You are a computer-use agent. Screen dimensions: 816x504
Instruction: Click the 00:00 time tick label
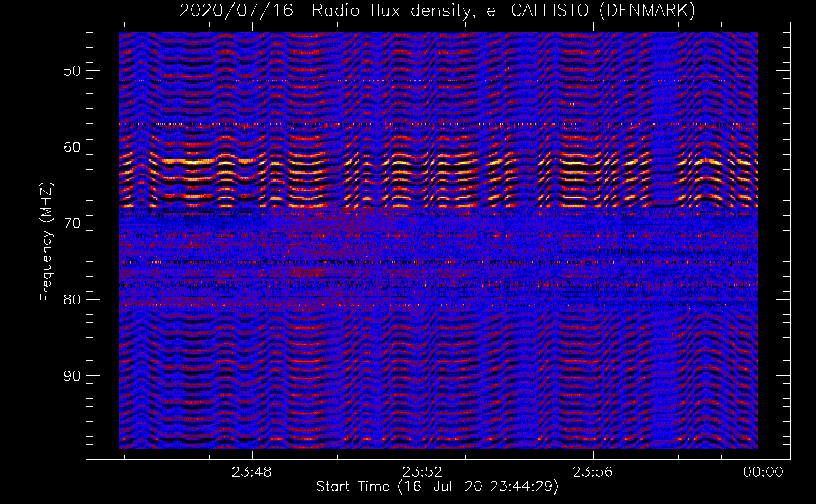tap(763, 472)
